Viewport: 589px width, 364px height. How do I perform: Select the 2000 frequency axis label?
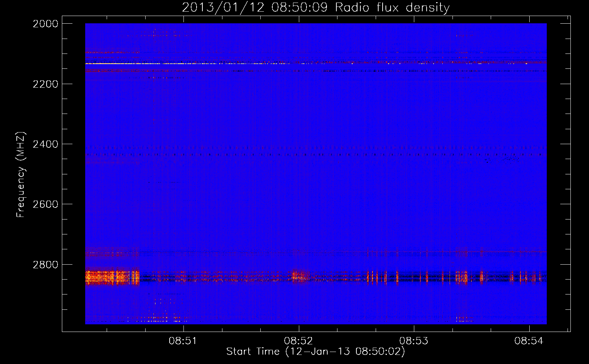(46, 24)
